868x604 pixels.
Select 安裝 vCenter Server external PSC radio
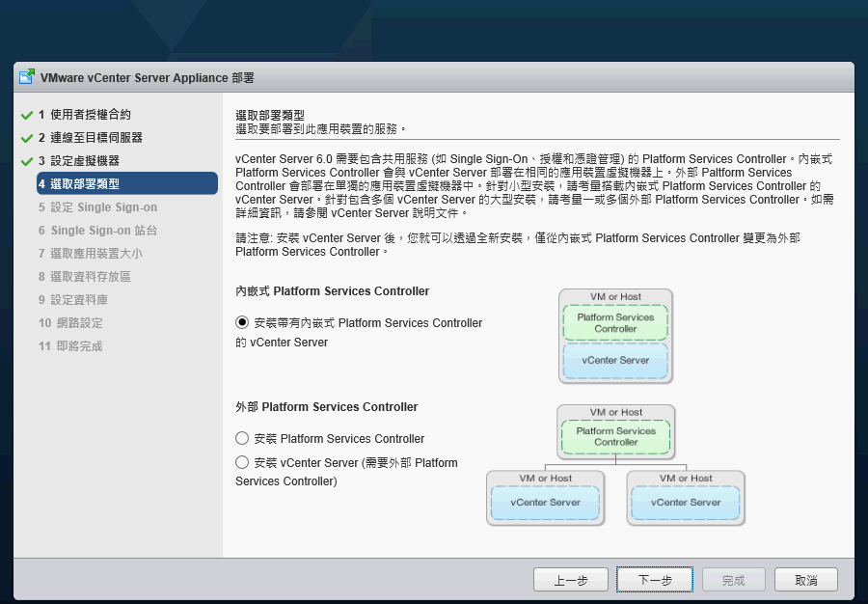click(242, 462)
